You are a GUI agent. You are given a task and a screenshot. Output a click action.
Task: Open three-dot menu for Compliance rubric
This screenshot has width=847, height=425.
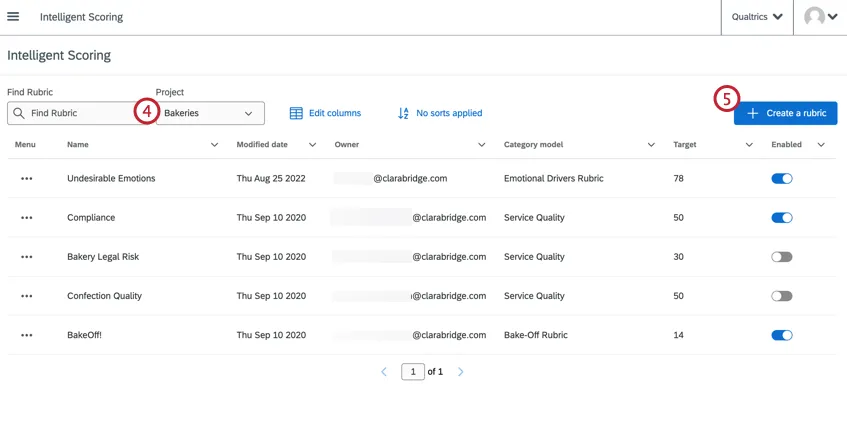pos(27,218)
